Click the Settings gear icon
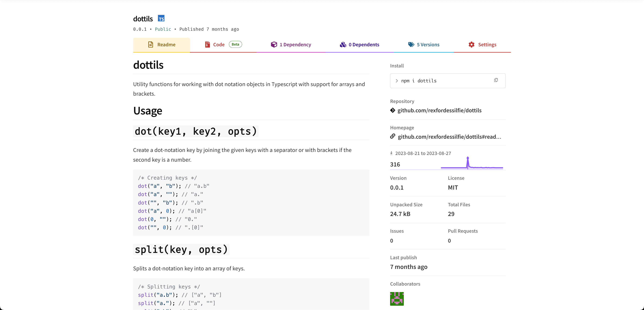 pos(471,45)
